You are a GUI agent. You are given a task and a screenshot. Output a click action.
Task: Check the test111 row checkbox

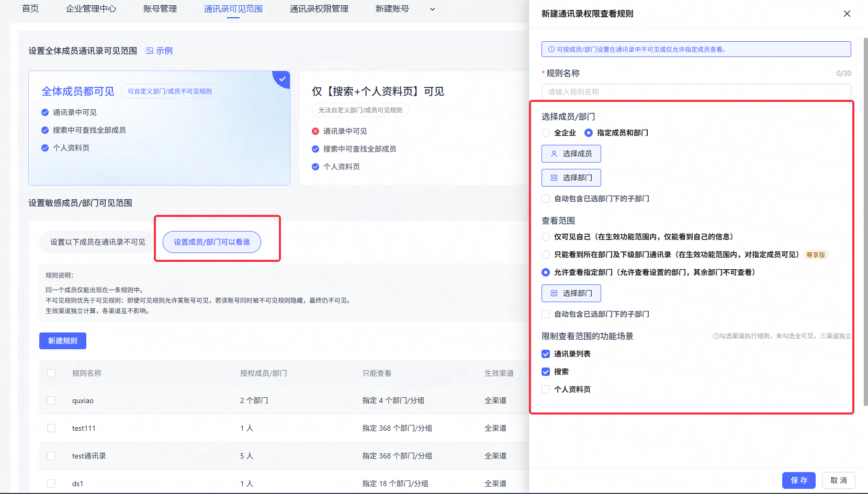tap(51, 428)
